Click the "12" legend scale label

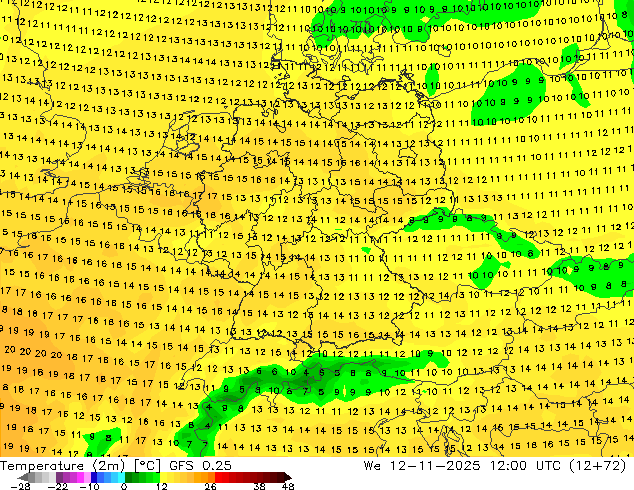click(162, 486)
